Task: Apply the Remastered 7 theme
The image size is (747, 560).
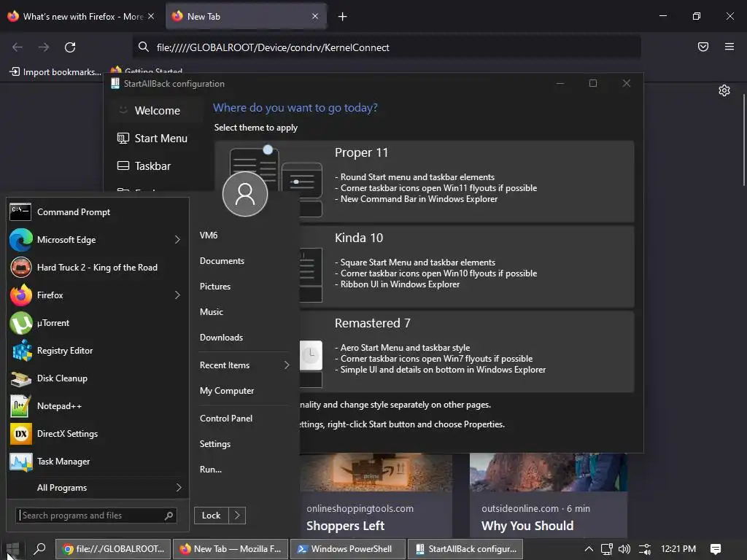Action: point(467,351)
